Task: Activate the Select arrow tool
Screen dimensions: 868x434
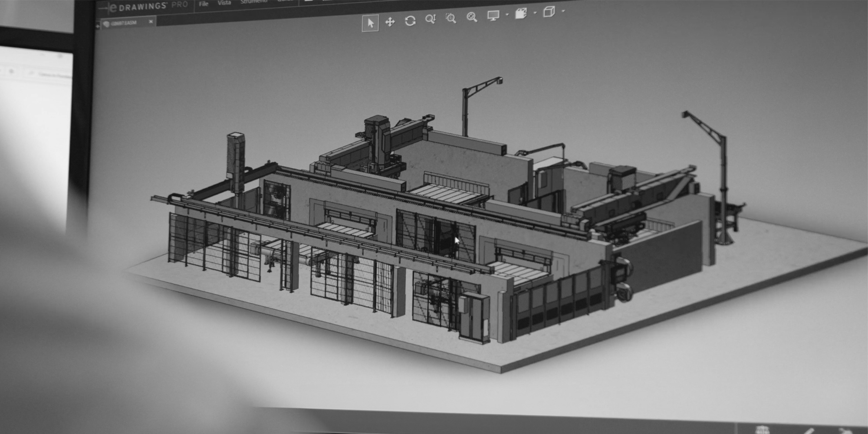Action: click(370, 23)
